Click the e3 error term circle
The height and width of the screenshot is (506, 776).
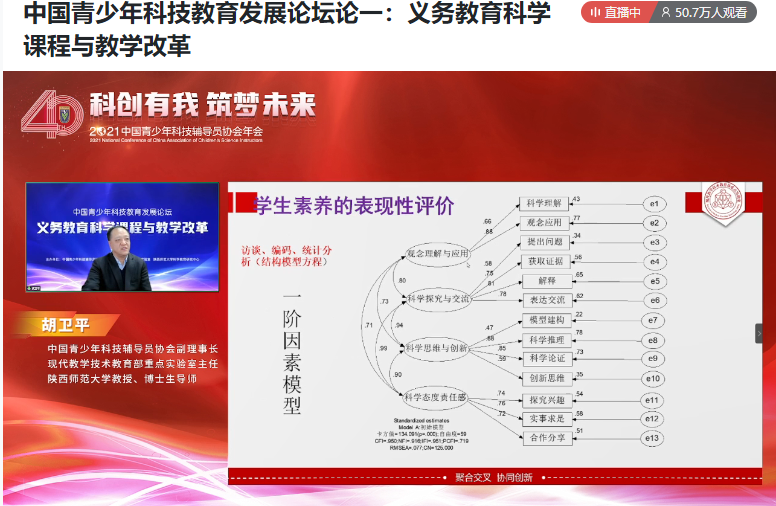tap(655, 243)
